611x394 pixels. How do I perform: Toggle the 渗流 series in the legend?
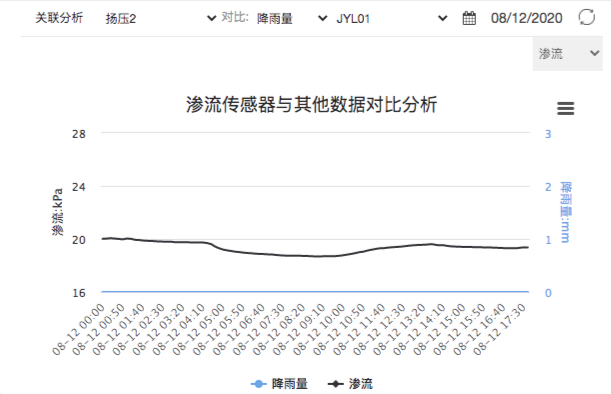(x=350, y=384)
